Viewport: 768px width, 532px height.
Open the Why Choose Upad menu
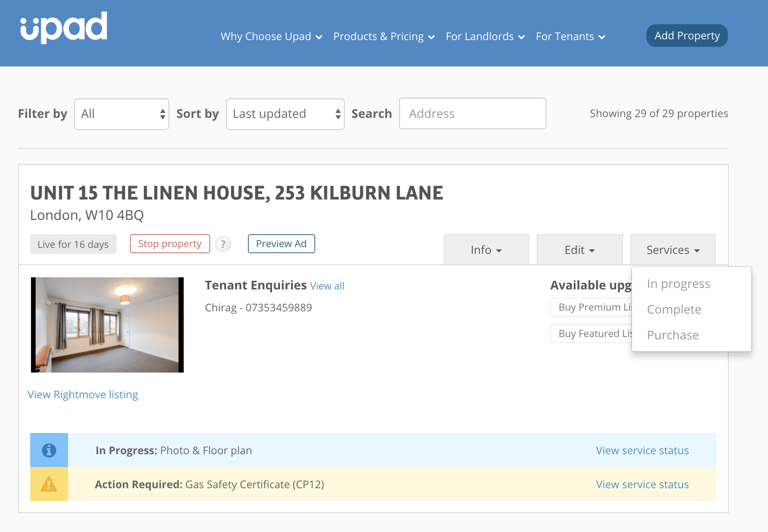coord(271,36)
